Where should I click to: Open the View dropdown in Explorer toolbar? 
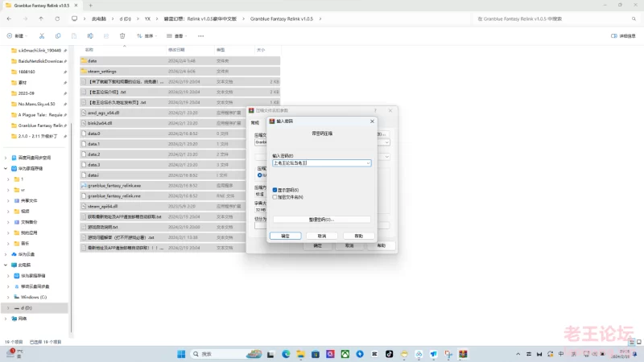[177, 36]
